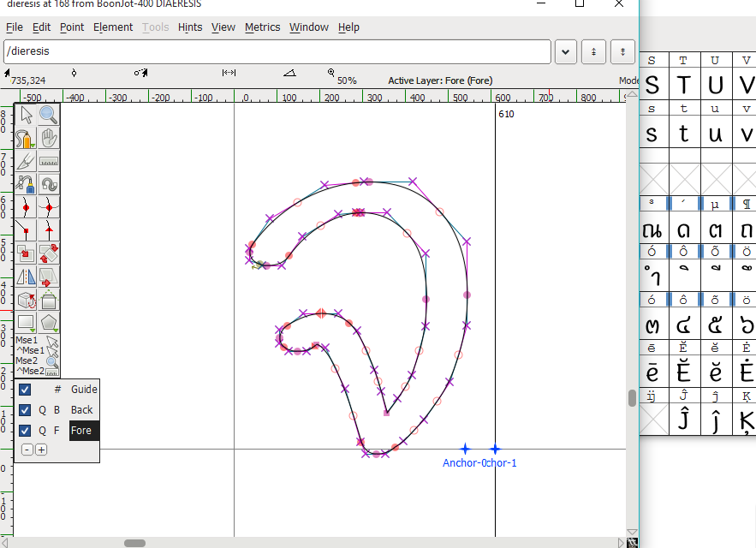Viewport: 756px width, 548px height.
Task: Select the Add Tangent Point tool
Action: (x=49, y=230)
